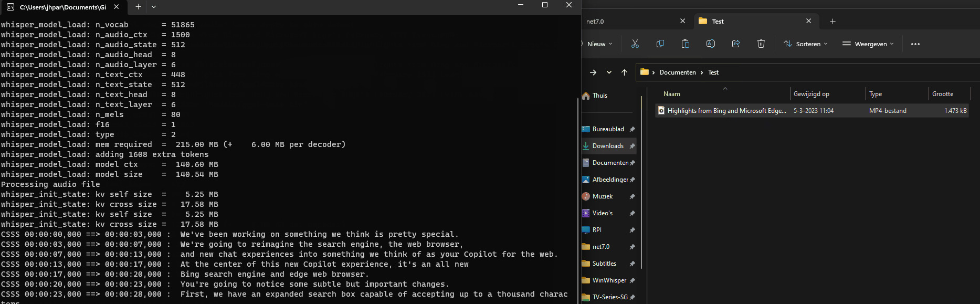Close the net7.0 Explorer tab
The image size is (980, 304).
[683, 22]
